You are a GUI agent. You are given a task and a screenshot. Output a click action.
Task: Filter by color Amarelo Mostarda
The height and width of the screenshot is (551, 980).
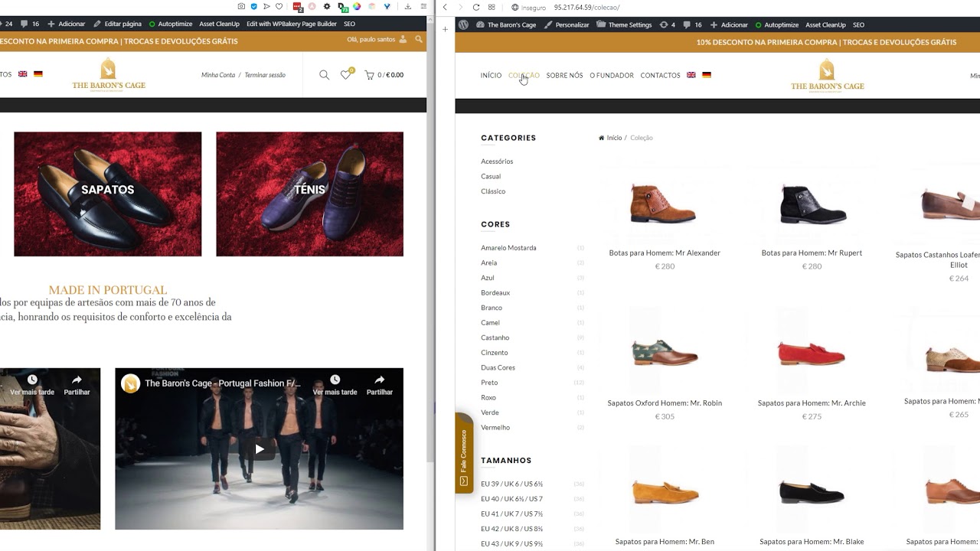(508, 248)
